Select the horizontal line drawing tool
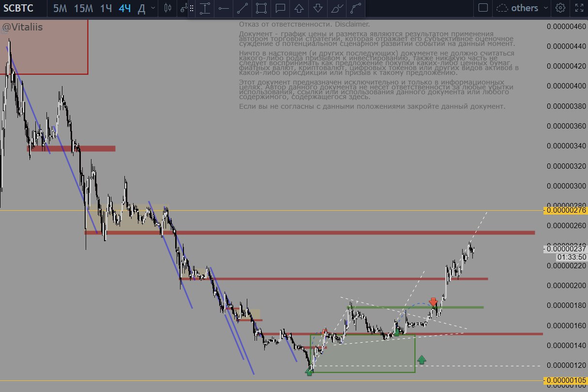Screen dimensions: 588x392 pos(224,8)
